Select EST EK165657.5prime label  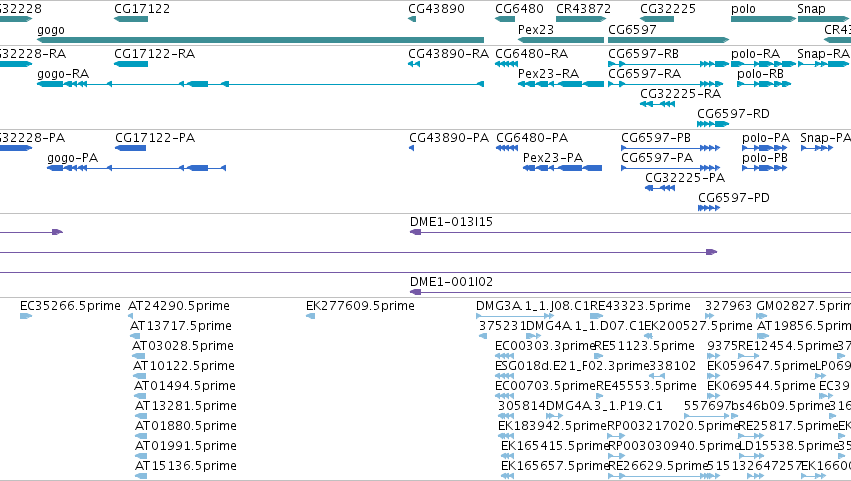[x=554, y=467]
